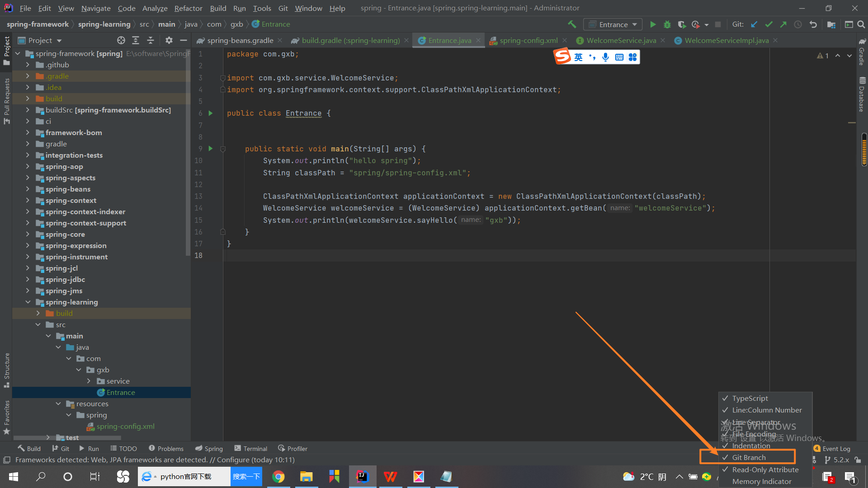The image size is (868, 488).
Task: Click the gxb breadcrumb in the navigation bar
Action: click(236, 24)
